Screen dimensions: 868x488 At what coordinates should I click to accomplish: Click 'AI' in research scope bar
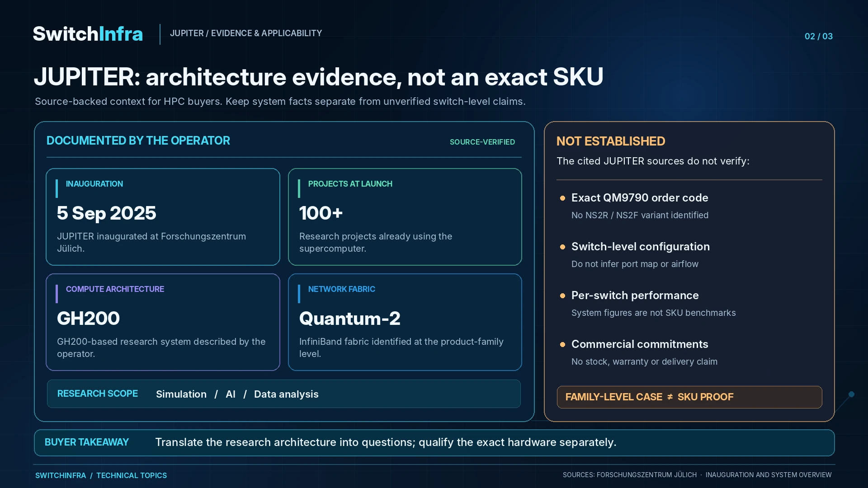coord(231,394)
